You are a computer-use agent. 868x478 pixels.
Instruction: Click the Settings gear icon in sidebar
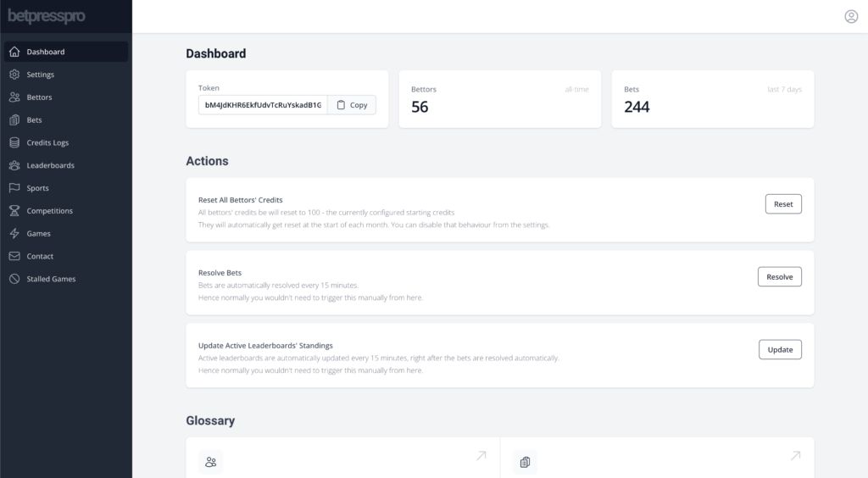14,74
